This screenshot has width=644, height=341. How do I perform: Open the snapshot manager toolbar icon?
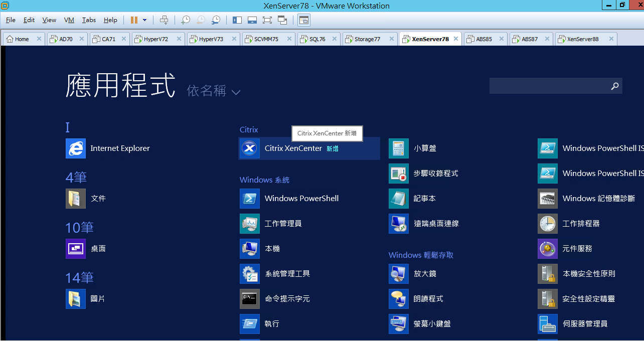(216, 20)
